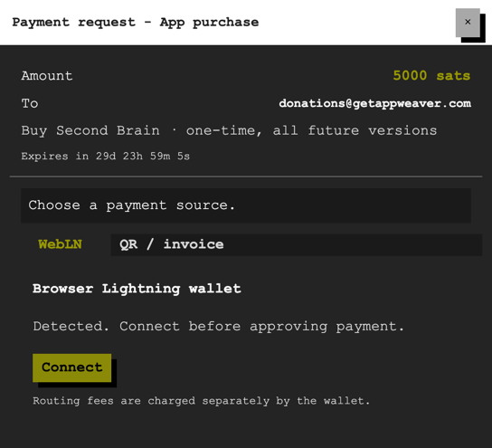Click the 'Browser Lightning wallet' heading
The height and width of the screenshot is (448, 492).
tap(137, 289)
